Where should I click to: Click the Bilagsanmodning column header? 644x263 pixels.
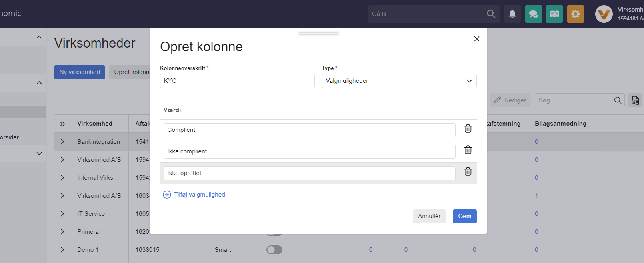coord(560,124)
